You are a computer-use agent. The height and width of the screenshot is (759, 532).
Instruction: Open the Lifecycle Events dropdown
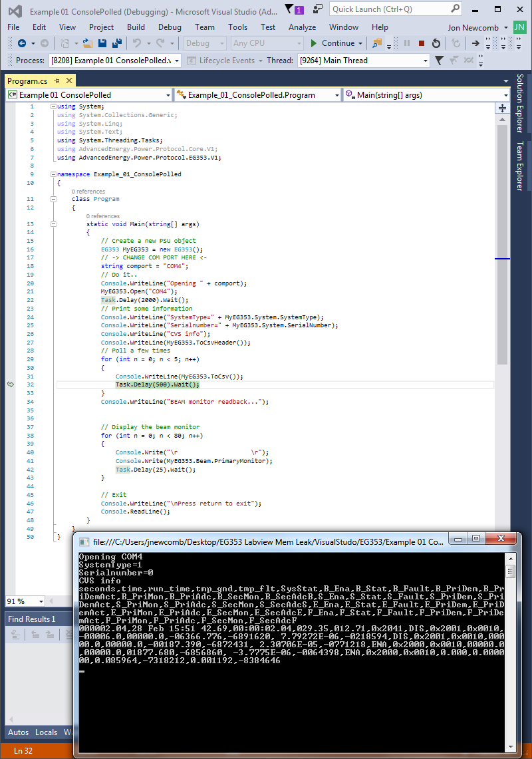click(x=261, y=61)
